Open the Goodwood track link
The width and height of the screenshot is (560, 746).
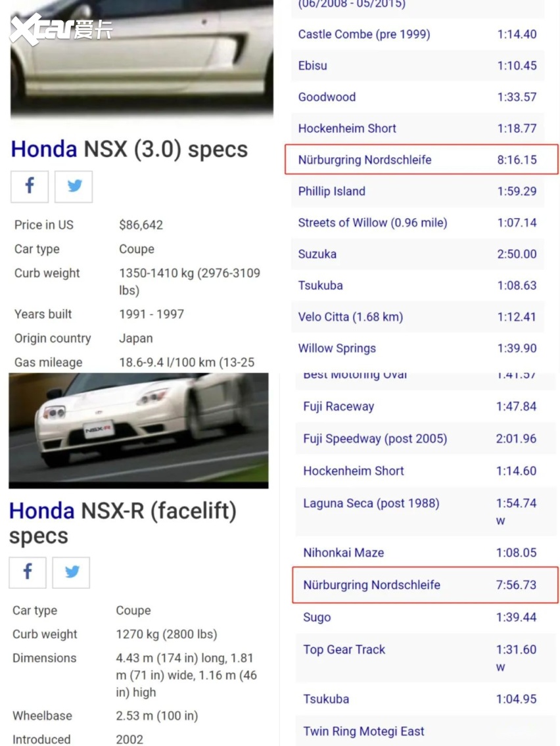point(327,97)
